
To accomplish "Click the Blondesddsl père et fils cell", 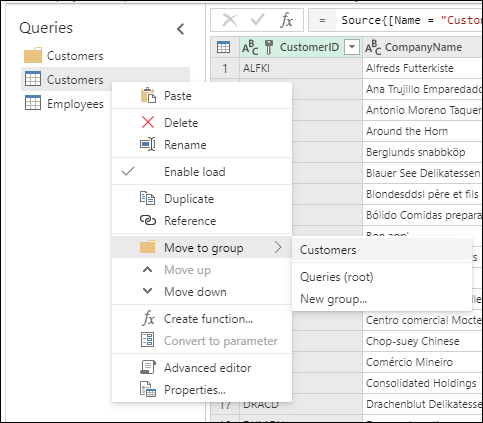I will [423, 194].
